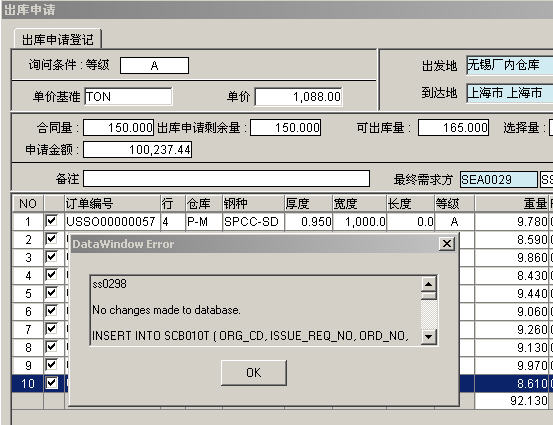Click the 到达地 field 上海市 上海市

point(510,93)
